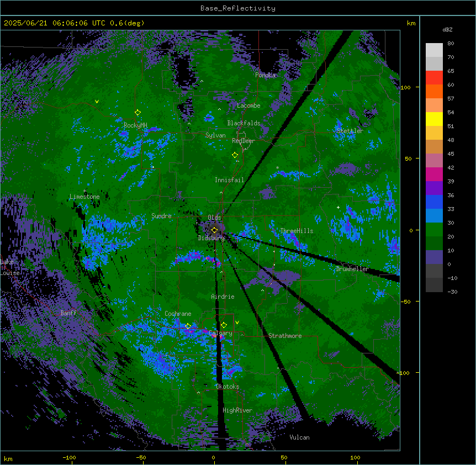476x465 pixels.
Task: Select the bright green 20-30 dBZ swatch
Action: 434,230
